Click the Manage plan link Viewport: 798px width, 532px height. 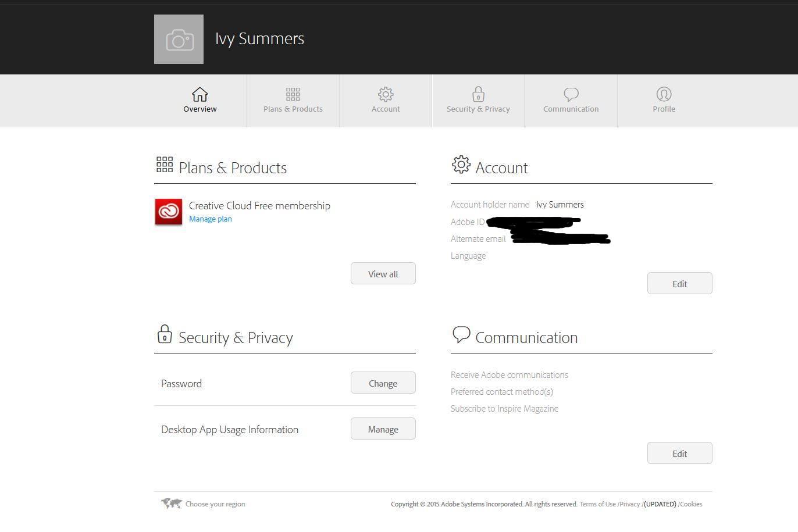tap(211, 219)
